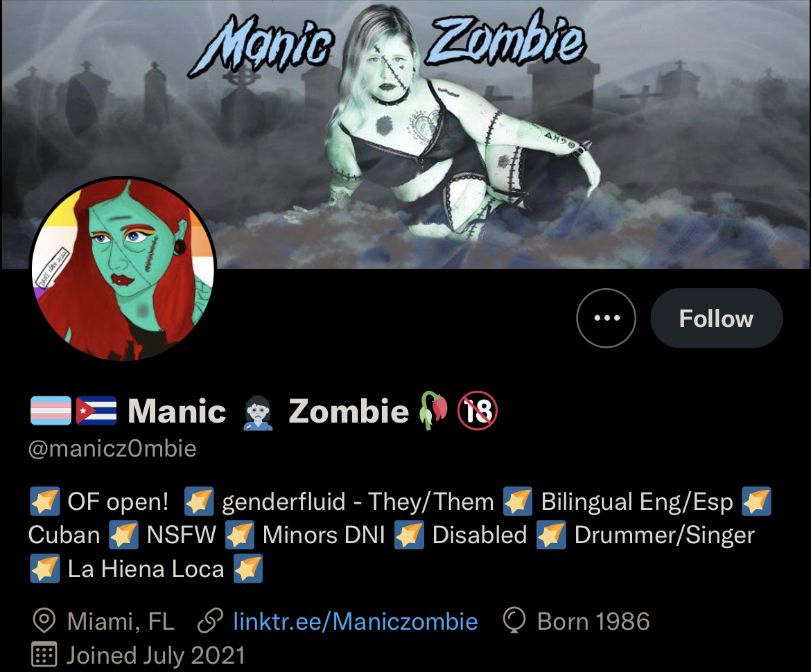Click the Miami, FL location text
Screen dimensions: 811x672
[x=121, y=621]
